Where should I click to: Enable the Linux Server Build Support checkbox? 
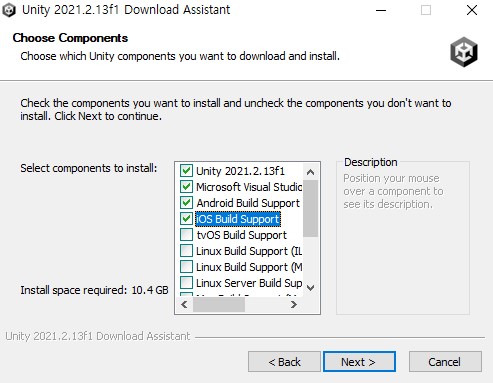[186, 283]
